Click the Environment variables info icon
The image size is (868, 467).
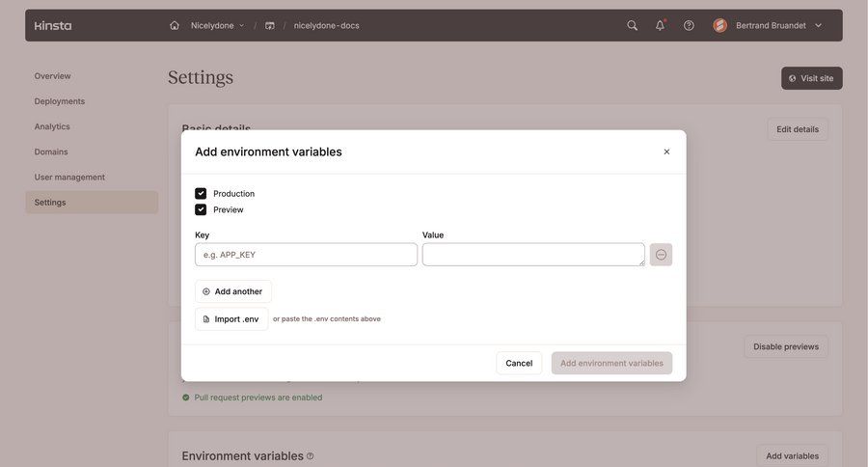coord(310,456)
